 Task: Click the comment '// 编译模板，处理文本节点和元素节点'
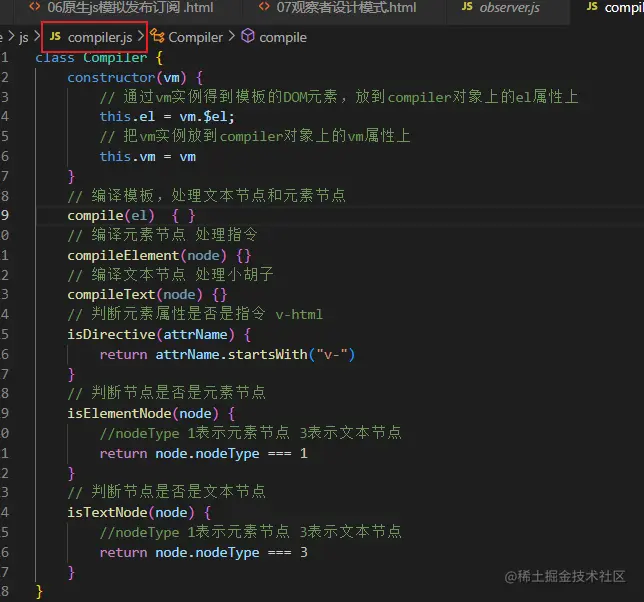(207, 195)
